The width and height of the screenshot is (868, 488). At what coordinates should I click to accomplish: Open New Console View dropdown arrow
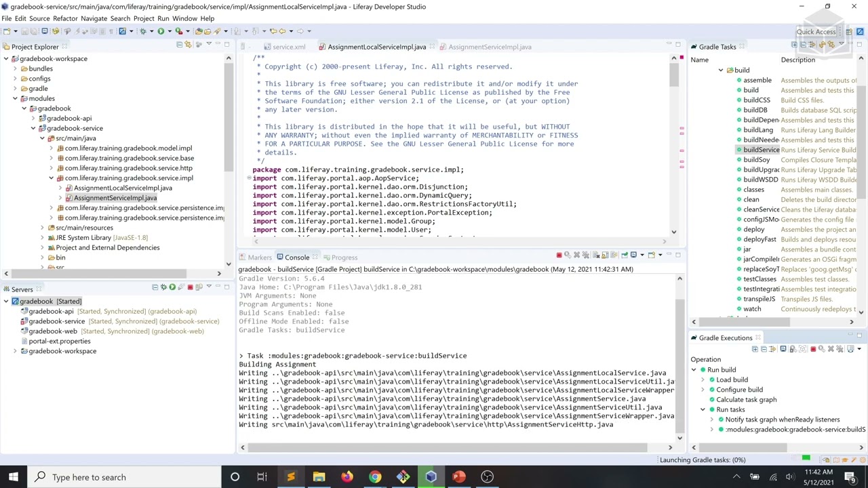pyautogui.click(x=659, y=256)
